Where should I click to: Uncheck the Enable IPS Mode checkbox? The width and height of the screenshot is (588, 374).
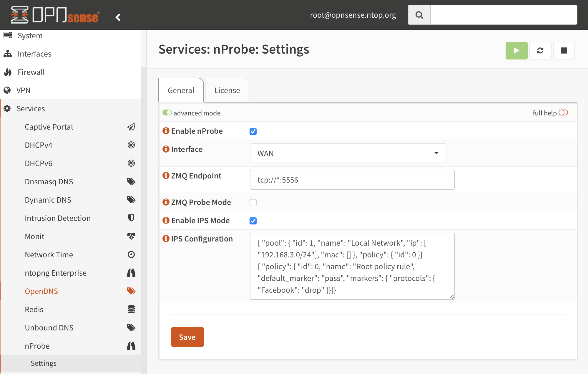[x=253, y=221]
